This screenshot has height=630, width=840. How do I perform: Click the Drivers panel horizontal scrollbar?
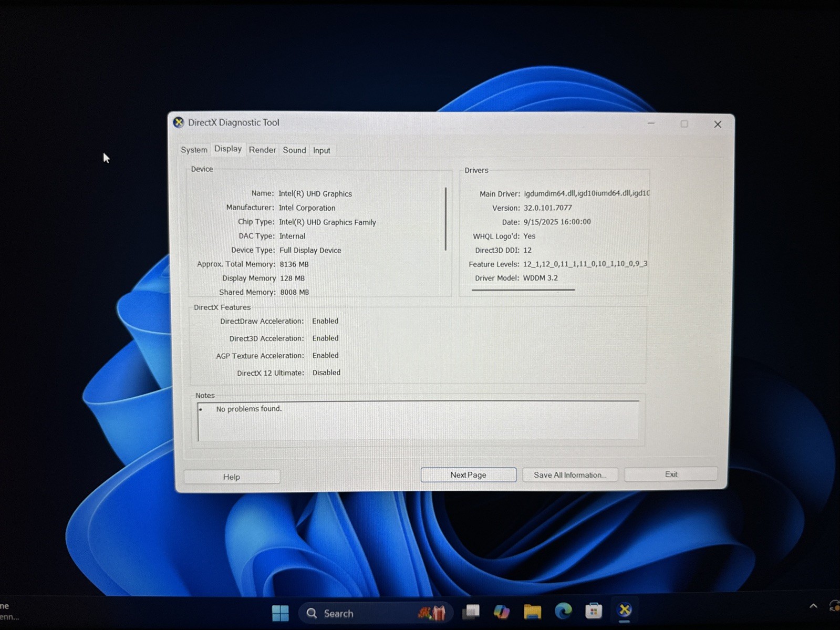coord(523,290)
